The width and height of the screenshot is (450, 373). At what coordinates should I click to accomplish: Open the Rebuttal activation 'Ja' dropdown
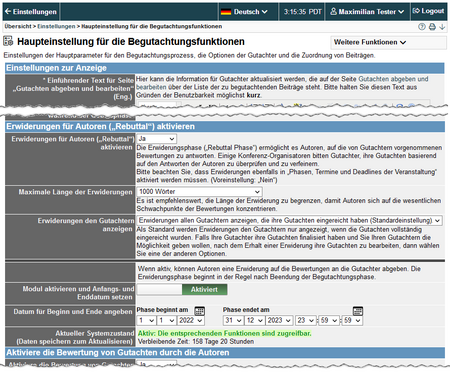click(157, 138)
